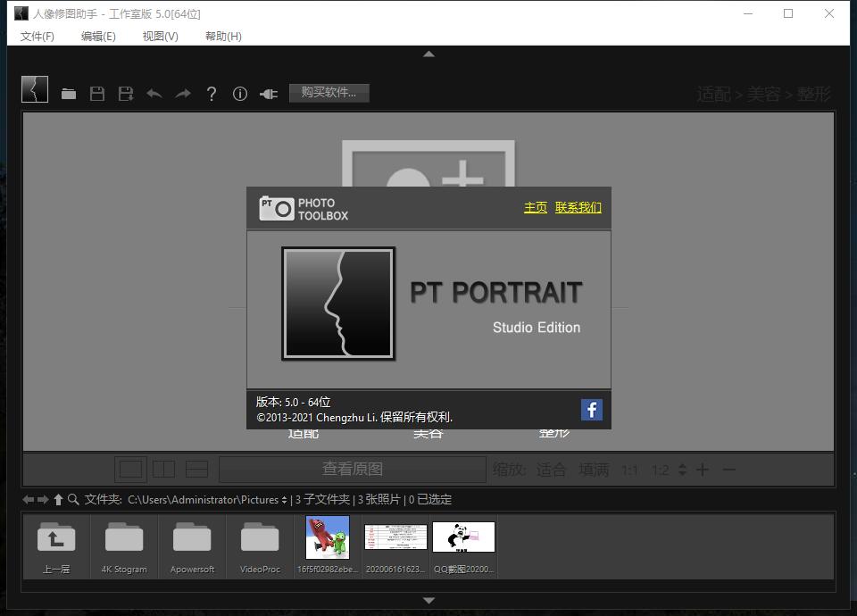Toggle single image view mode
Image resolution: width=857 pixels, height=616 pixels.
131,469
